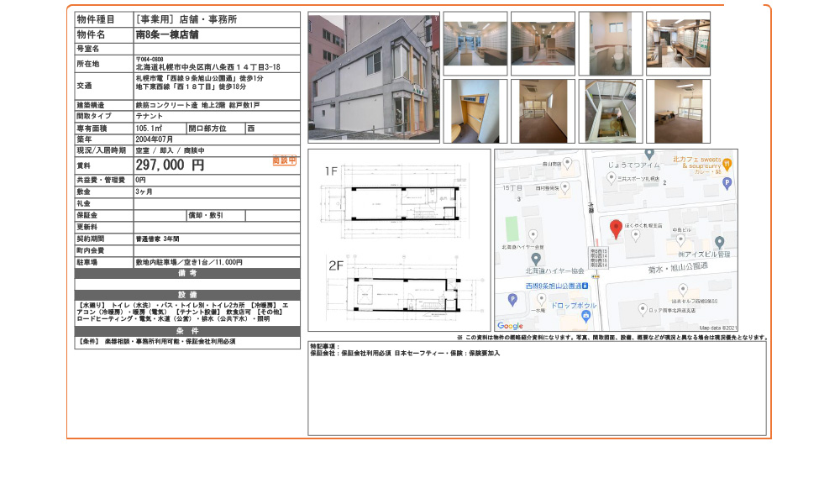Click the 北カフェ curry restaurant icon
This screenshot has height=504, width=840.
pos(728,163)
